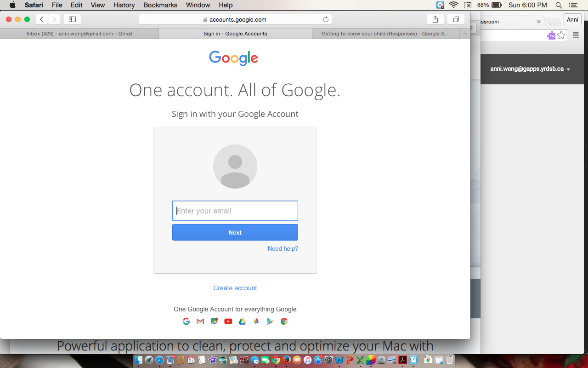Close the Chrome classroom tab

(x=539, y=22)
